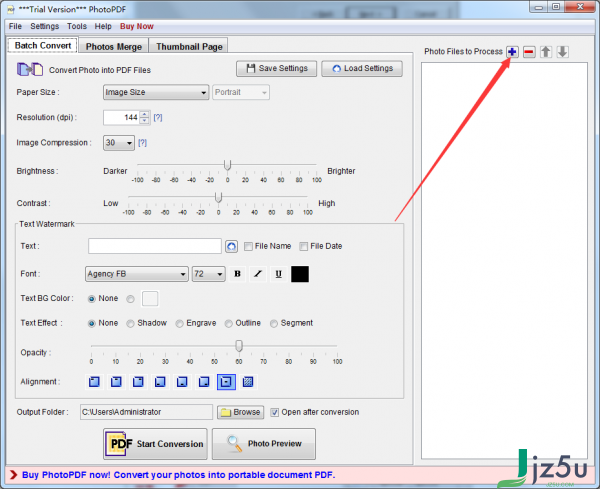
Task: Toggle Open after conversion checkbox
Action: tap(274, 412)
